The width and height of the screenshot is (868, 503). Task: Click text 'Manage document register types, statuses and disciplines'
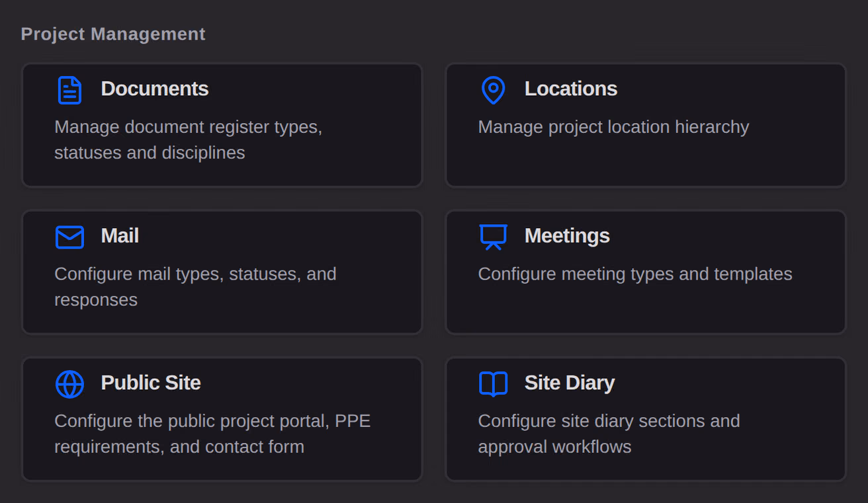tap(189, 139)
